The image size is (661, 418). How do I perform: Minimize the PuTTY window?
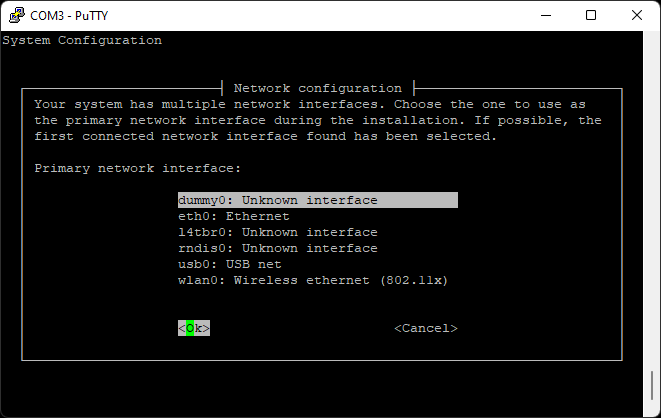pos(545,15)
